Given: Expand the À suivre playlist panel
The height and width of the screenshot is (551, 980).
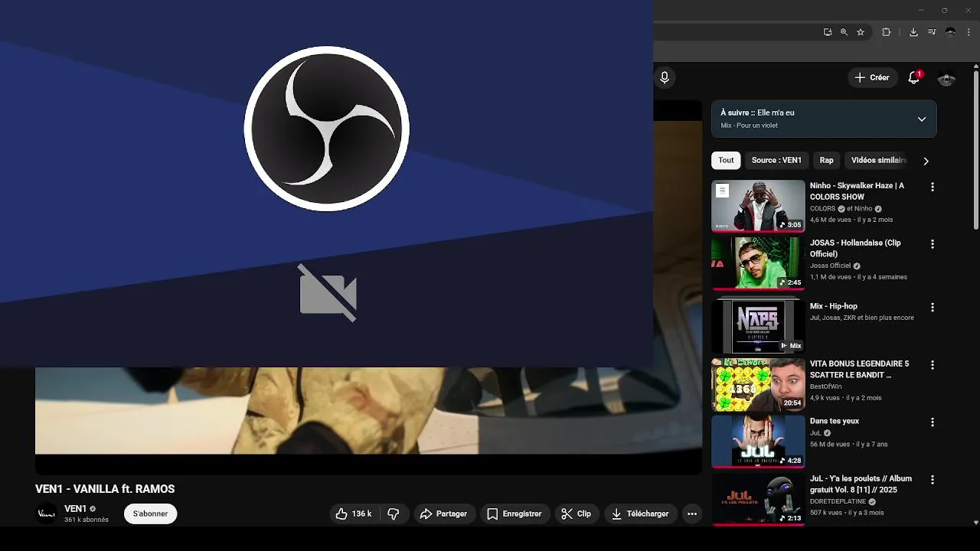Looking at the screenshot, I should coord(922,119).
